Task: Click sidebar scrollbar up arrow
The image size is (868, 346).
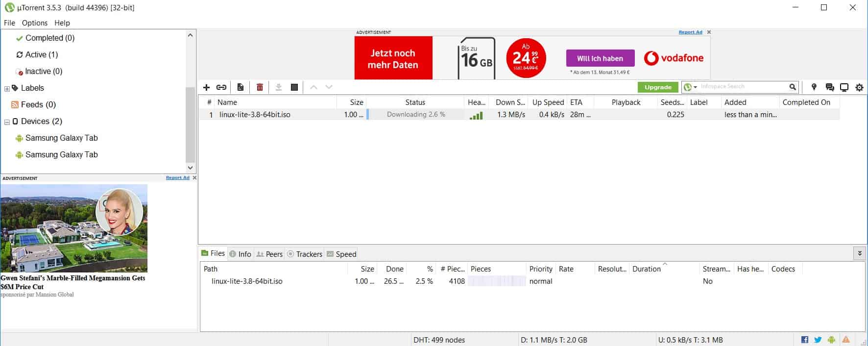Action: (190, 35)
